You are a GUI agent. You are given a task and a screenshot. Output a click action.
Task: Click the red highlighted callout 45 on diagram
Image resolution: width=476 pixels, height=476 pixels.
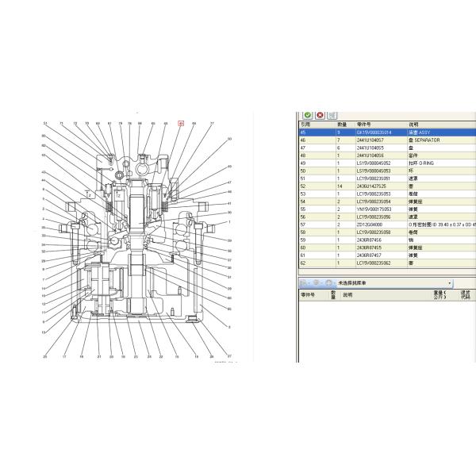[x=181, y=124]
